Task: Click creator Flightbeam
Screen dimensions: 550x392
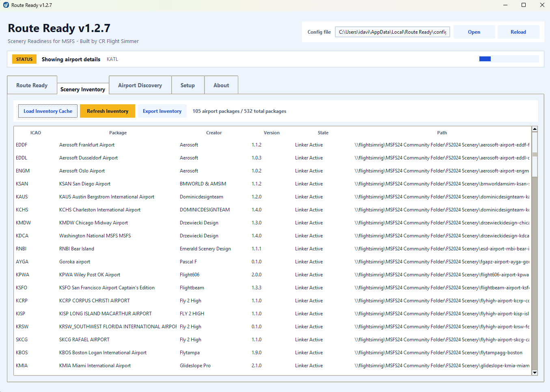Action: click(x=192, y=288)
